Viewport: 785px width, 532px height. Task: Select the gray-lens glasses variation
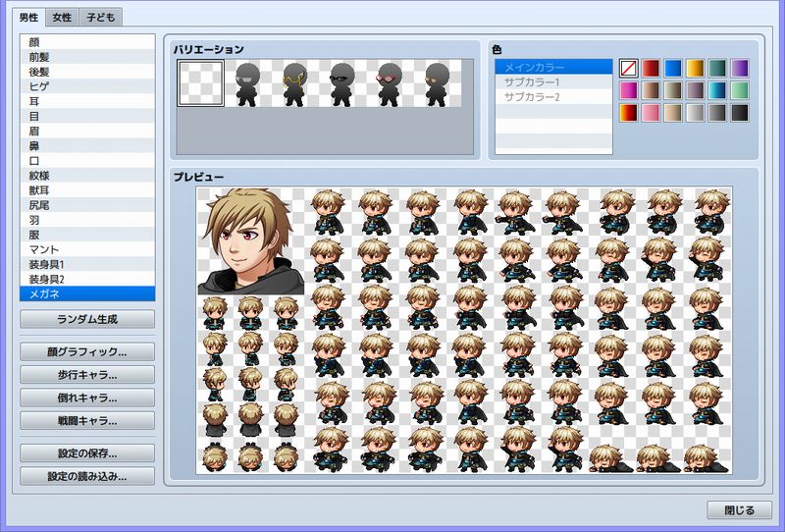click(x=248, y=83)
